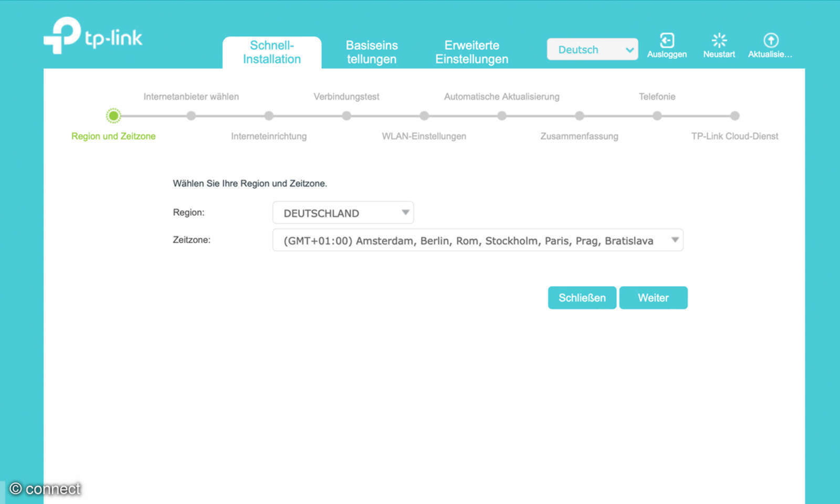Screen dimensions: 840x504
Task: Open the Zeitzone timezone dropdown
Action: [477, 240]
